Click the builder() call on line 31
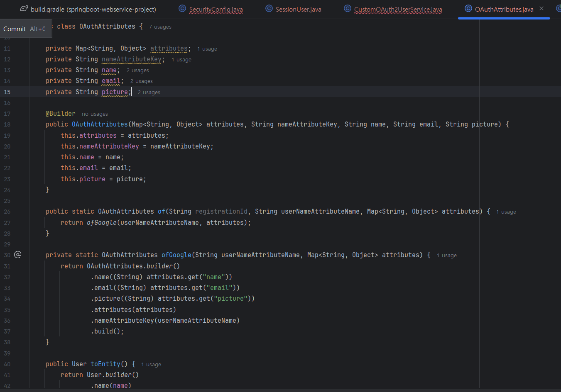The height and width of the screenshot is (392, 561). pos(163,266)
